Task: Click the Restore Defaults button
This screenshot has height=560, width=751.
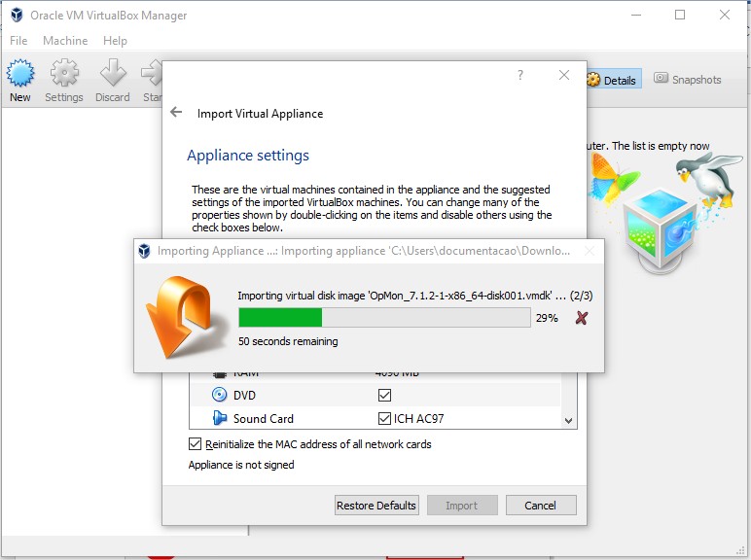Action: (376, 506)
